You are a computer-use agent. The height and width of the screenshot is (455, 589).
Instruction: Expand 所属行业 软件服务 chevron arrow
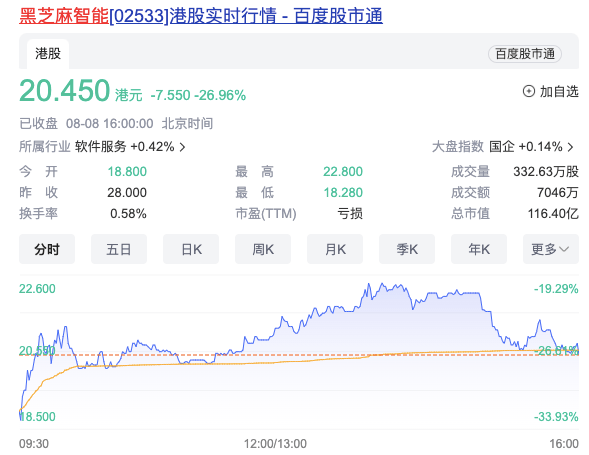[x=183, y=147]
